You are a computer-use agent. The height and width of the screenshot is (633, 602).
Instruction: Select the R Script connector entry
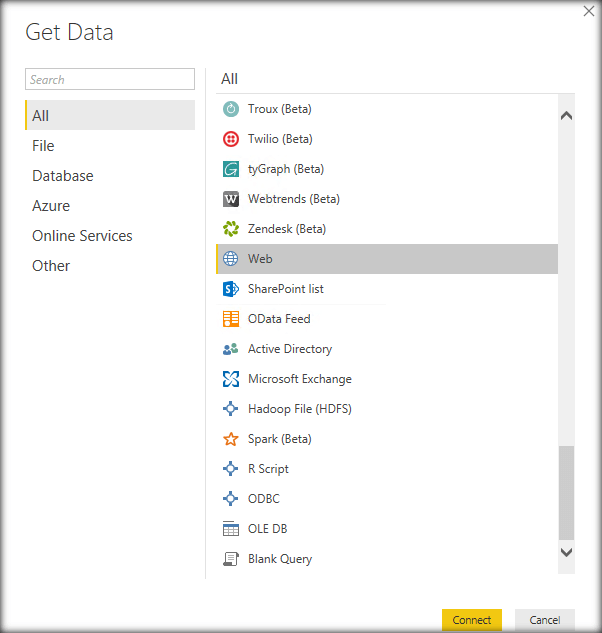tap(268, 469)
